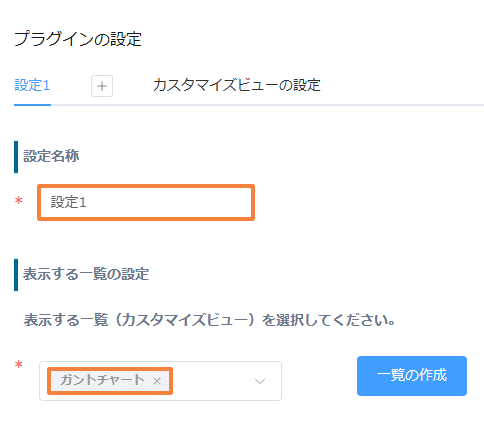This screenshot has width=484, height=424.
Task: Click the blue underline beneath 設定1 tab
Action: pos(32,105)
